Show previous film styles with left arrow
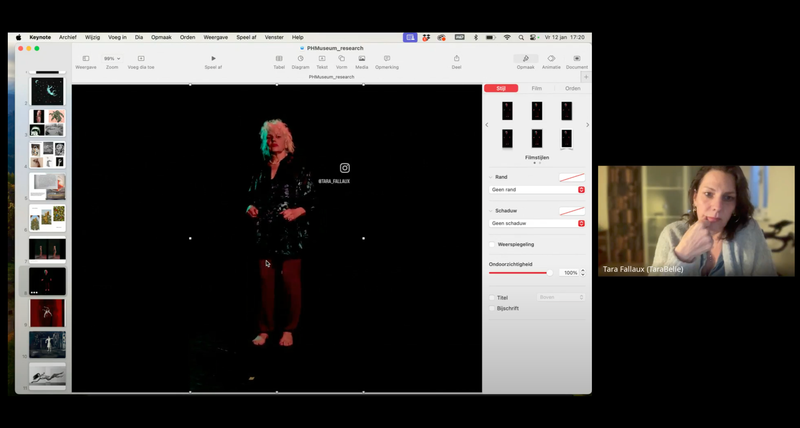Screen dimensions: 800x428 pyautogui.click(x=487, y=125)
